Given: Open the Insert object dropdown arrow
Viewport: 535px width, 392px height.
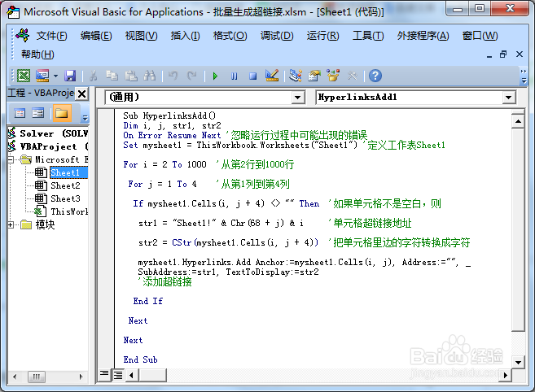Looking at the screenshot, I should [55, 76].
